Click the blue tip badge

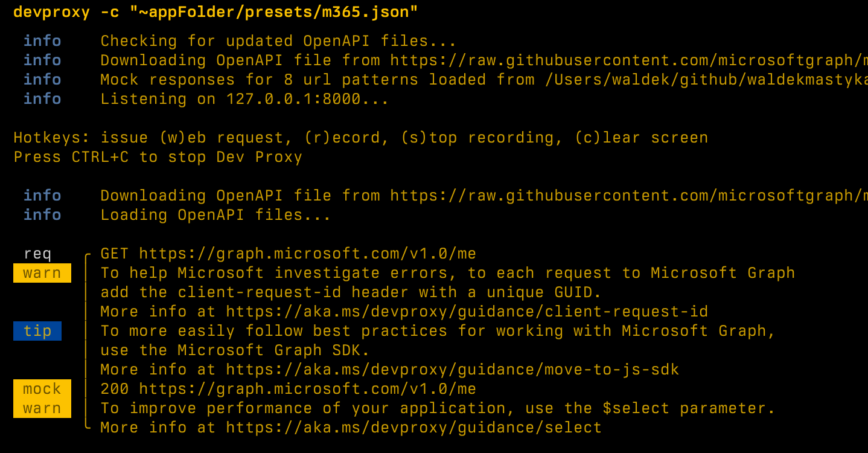click(37, 330)
